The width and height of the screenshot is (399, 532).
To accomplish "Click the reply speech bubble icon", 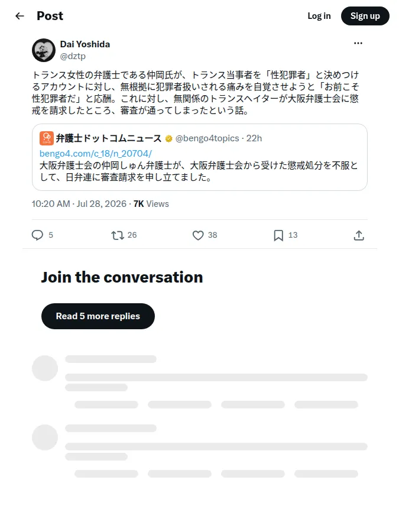I will pos(37,235).
